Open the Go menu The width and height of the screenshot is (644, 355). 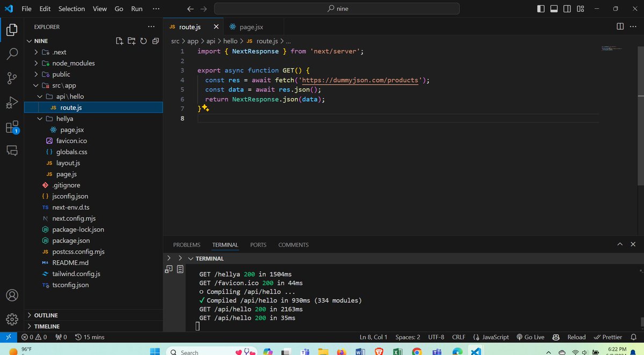click(x=119, y=9)
